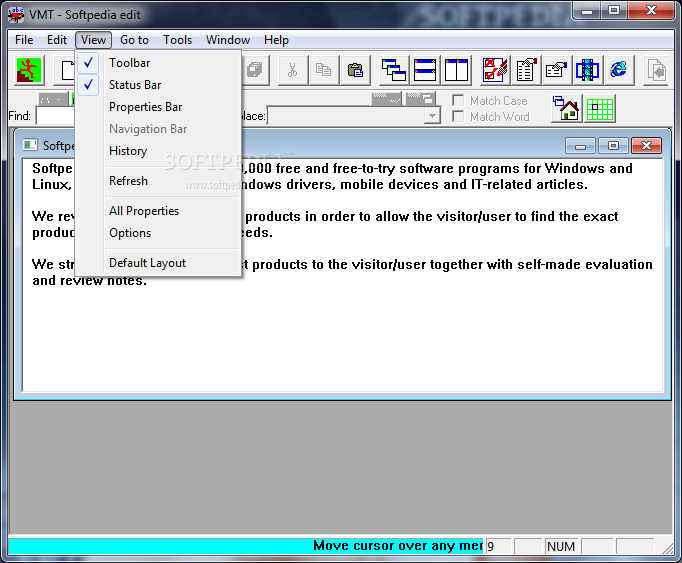Click the small gray button above Find field

53,99
